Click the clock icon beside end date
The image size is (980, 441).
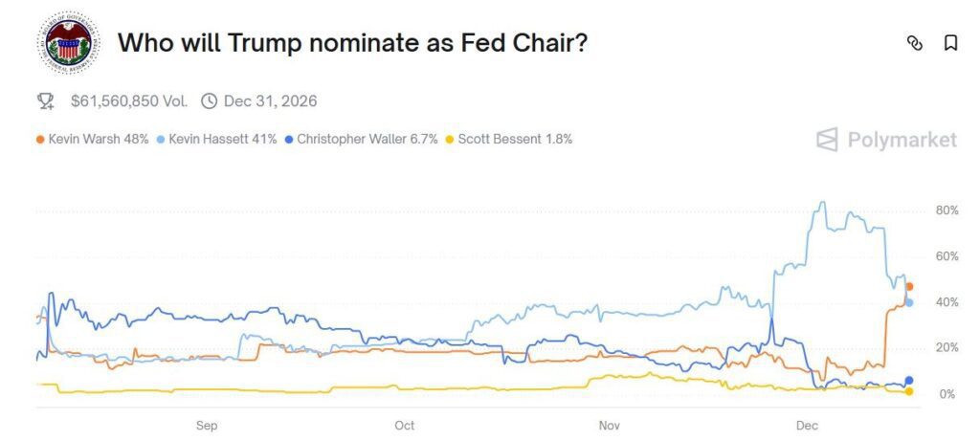(209, 100)
